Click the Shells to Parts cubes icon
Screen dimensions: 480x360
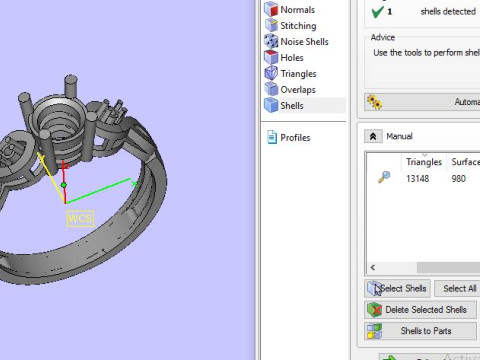374,331
